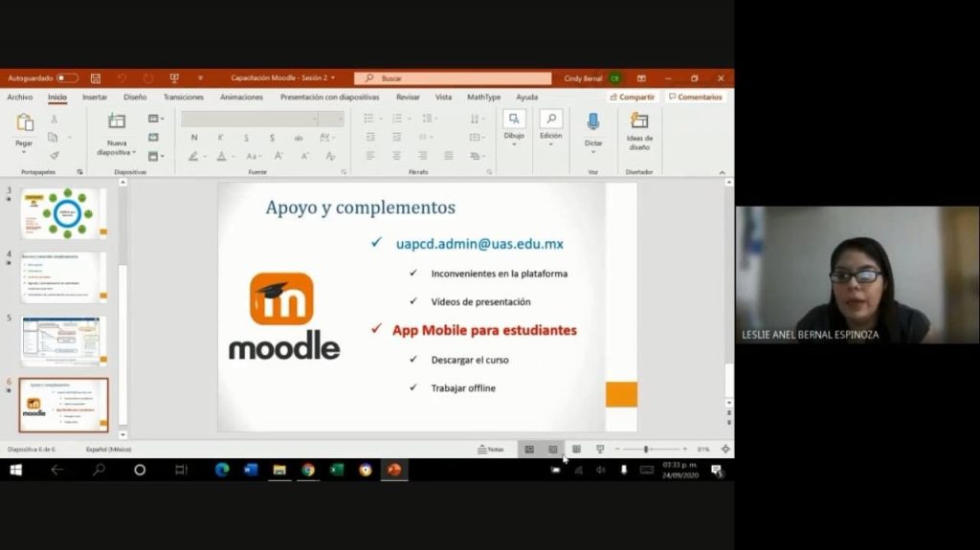Open the slide Layout dropdown

pos(156,119)
